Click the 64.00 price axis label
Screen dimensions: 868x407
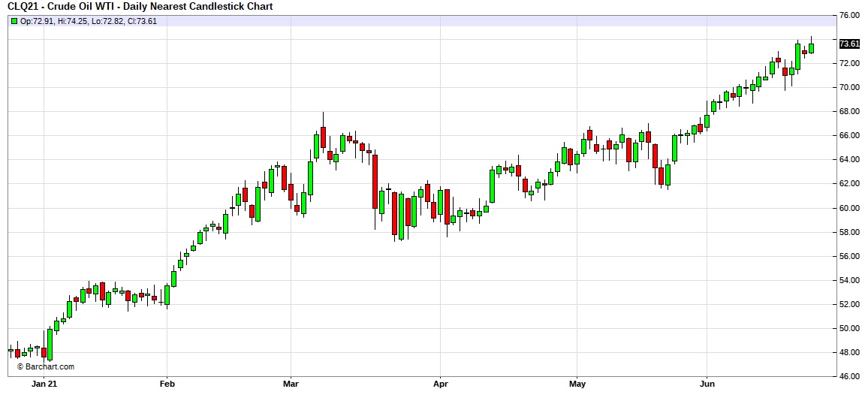pyautogui.click(x=850, y=160)
